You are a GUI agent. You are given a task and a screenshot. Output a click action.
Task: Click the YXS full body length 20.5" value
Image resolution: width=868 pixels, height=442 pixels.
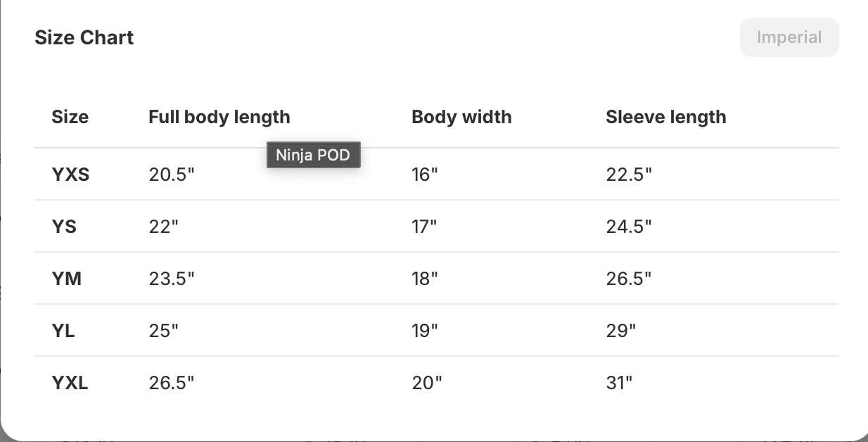171,175
